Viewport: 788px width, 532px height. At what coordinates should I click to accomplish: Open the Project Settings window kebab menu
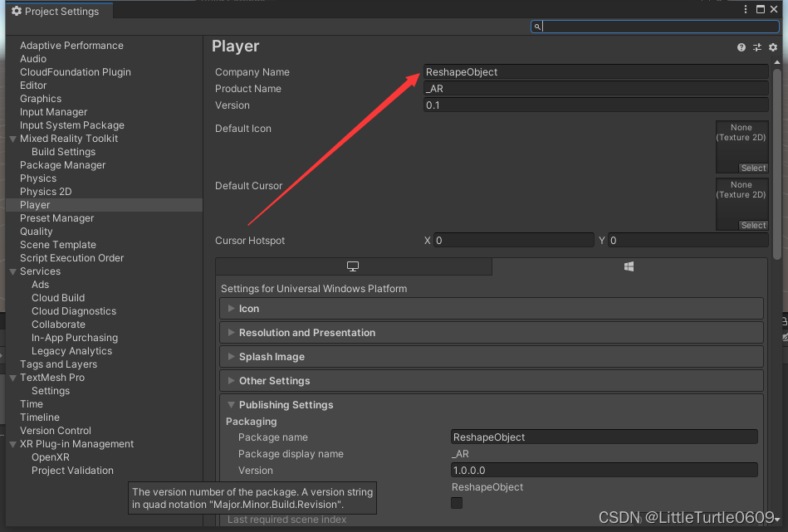pos(746,9)
